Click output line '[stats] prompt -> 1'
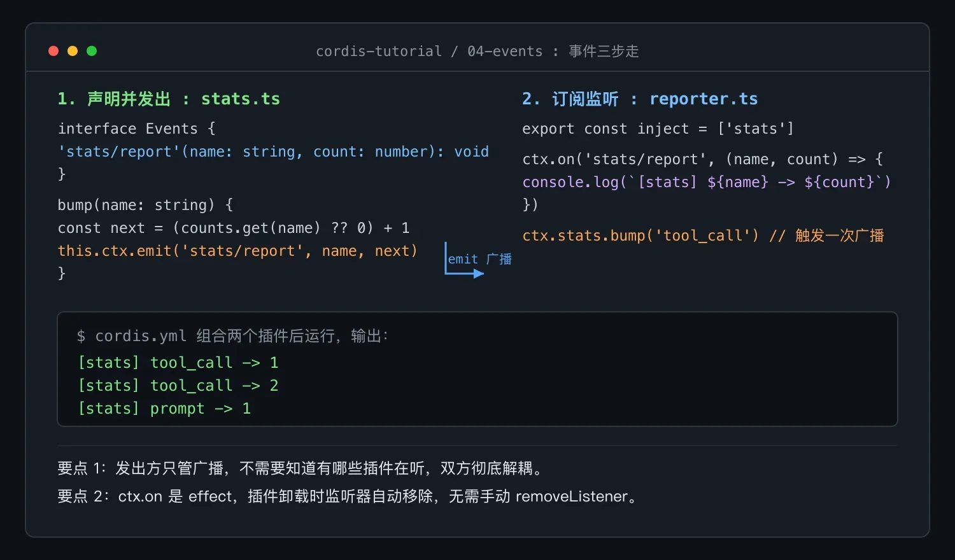This screenshot has height=560, width=955. [164, 409]
